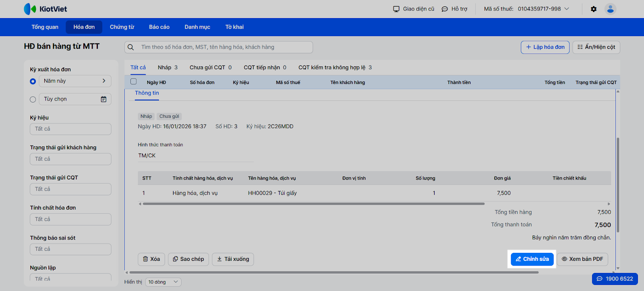Select the Năm này radio button
This screenshot has width=644, height=291.
click(33, 81)
